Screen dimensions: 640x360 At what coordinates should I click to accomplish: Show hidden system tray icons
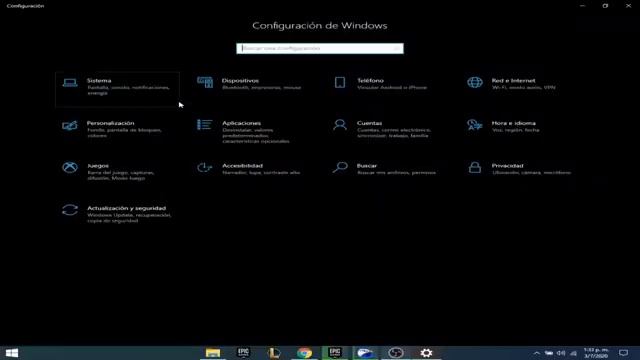pyautogui.click(x=537, y=353)
